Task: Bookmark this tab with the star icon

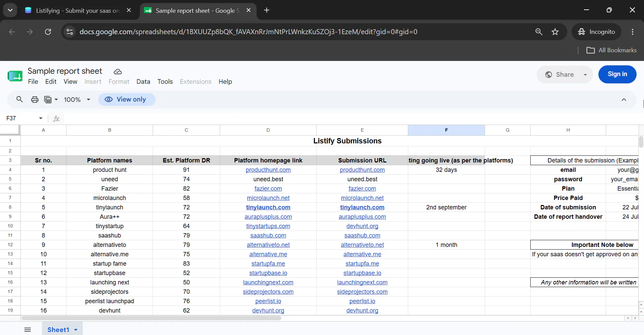Action: pos(555,32)
